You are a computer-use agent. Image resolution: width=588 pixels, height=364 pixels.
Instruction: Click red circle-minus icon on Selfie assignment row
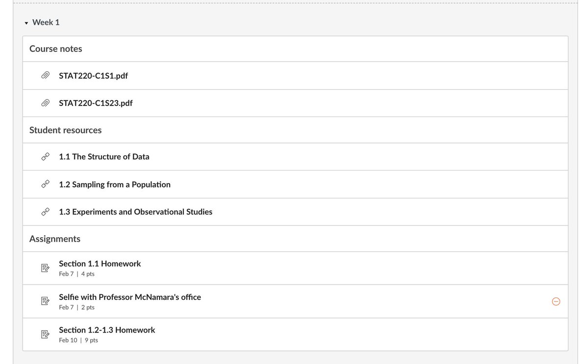pos(556,301)
